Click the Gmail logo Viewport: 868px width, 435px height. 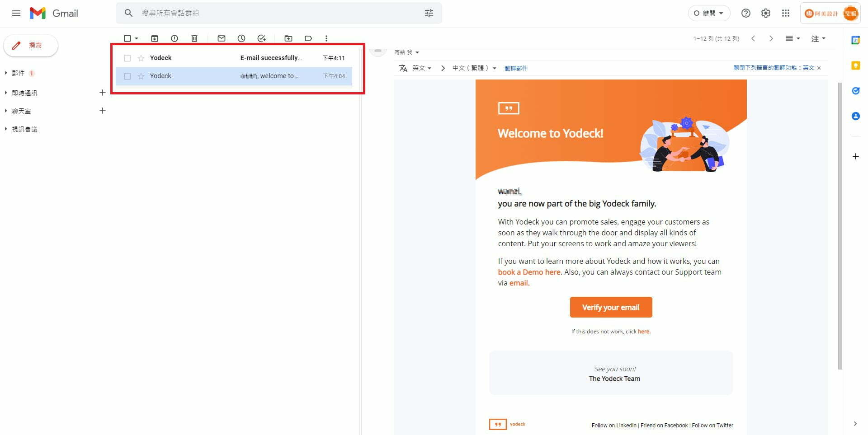tap(54, 13)
